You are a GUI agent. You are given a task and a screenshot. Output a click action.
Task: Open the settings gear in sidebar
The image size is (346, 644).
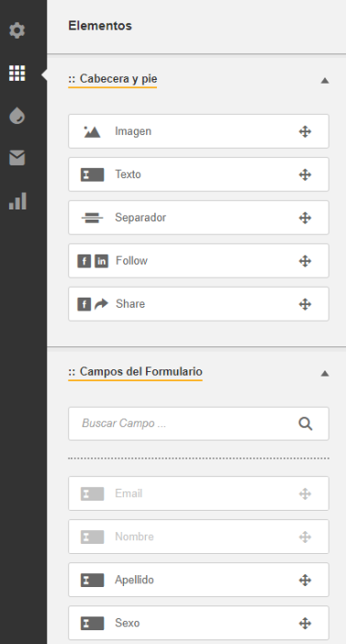click(17, 30)
